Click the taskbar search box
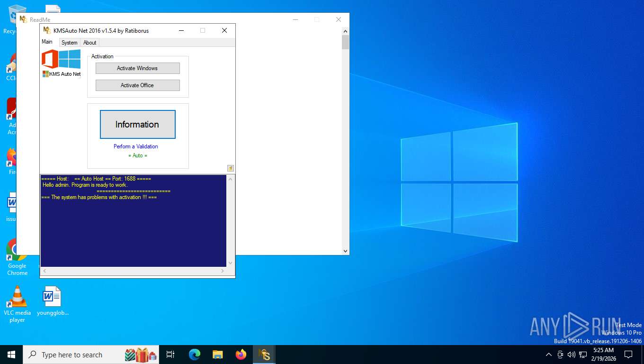 point(91,355)
